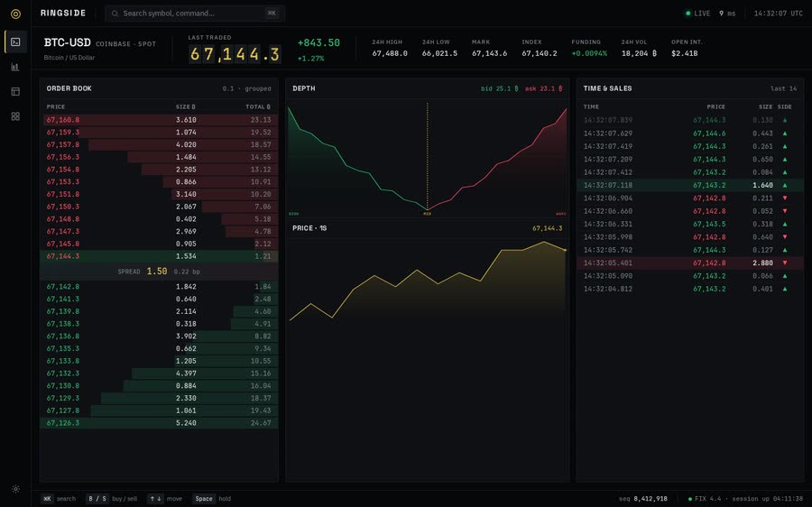
Task: Open the 0.1 grouped order book setting
Action: (x=246, y=88)
